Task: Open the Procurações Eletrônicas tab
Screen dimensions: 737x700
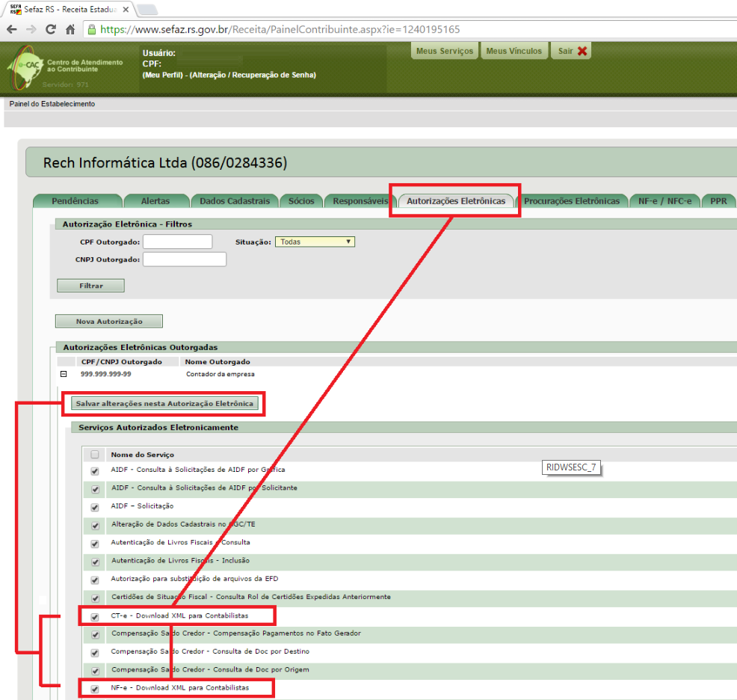Action: tap(572, 201)
